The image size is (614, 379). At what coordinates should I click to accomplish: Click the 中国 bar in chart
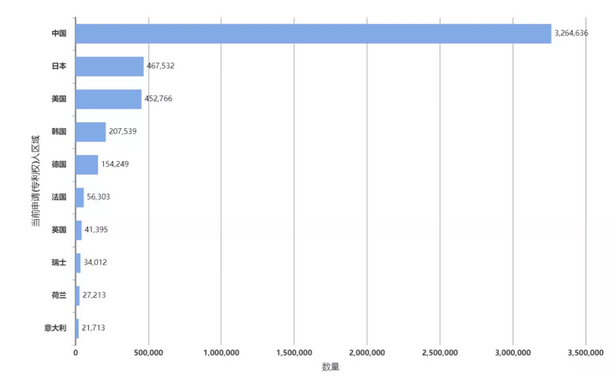click(313, 34)
